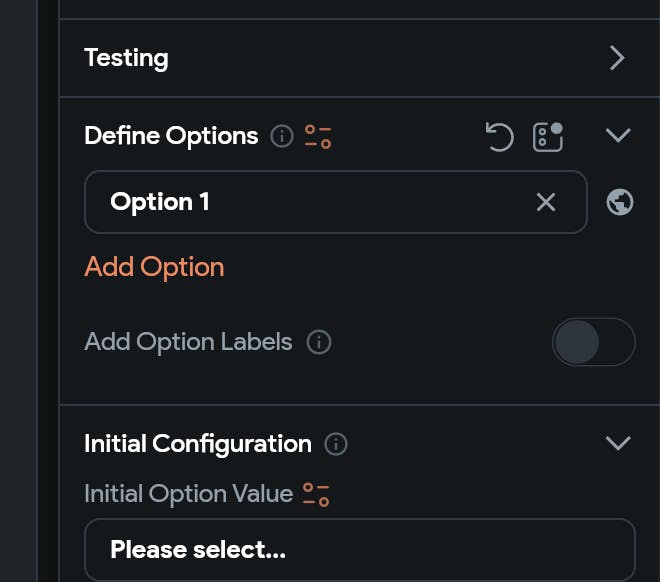Click the options list icon beside reset

pos(548,136)
